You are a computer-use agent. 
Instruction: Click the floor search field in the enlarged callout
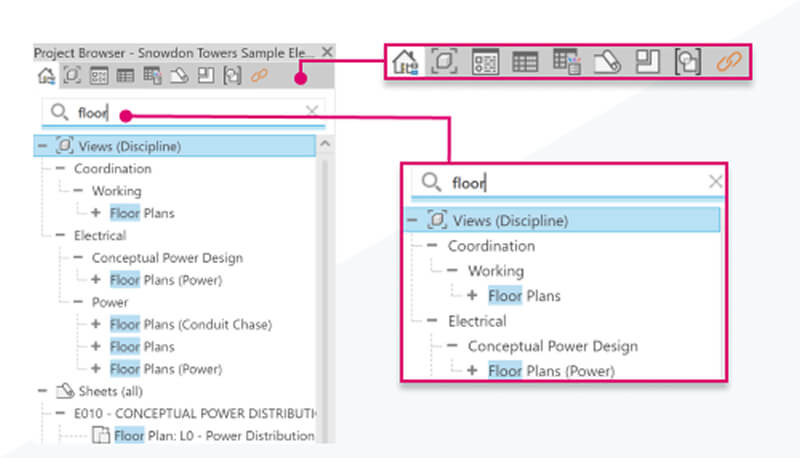click(567, 182)
